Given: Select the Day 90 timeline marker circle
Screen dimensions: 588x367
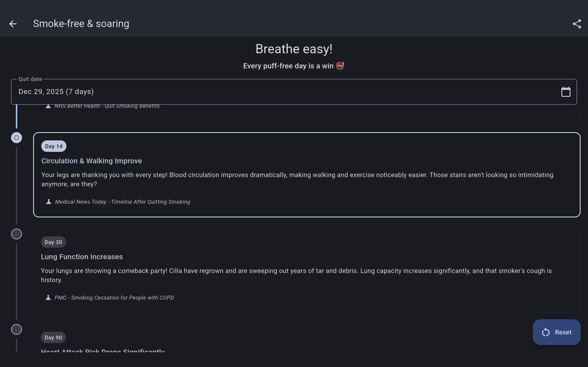Looking at the screenshot, I should pyautogui.click(x=17, y=329).
